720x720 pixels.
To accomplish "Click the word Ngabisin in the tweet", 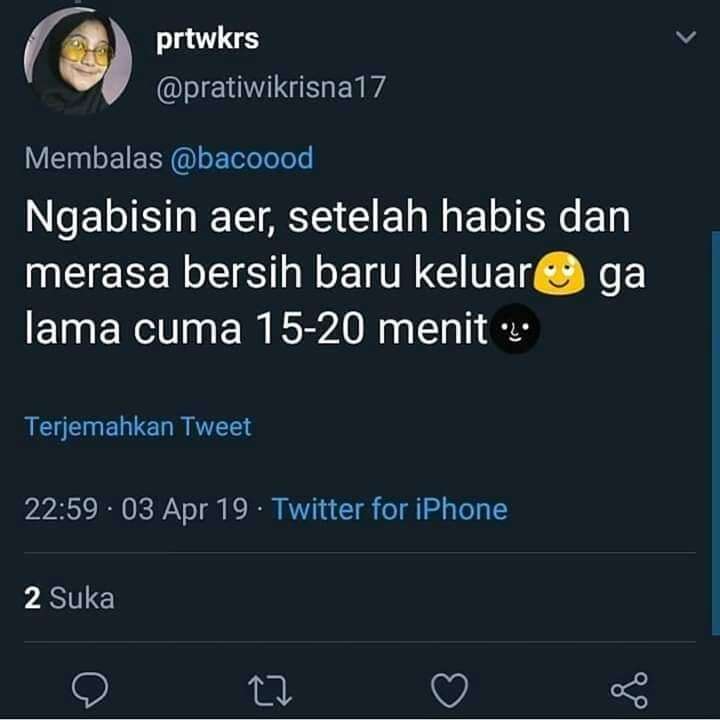I will (x=111, y=216).
